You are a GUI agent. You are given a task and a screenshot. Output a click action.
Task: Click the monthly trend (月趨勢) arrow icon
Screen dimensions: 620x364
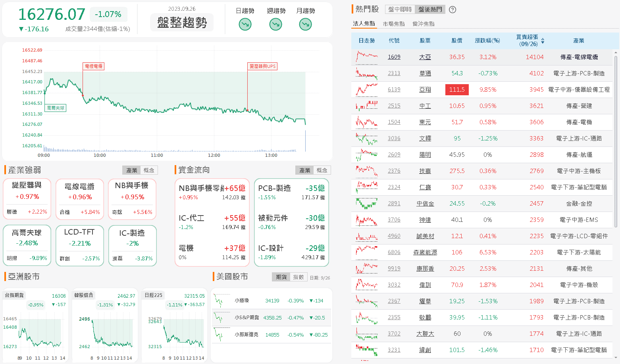pyautogui.click(x=305, y=25)
